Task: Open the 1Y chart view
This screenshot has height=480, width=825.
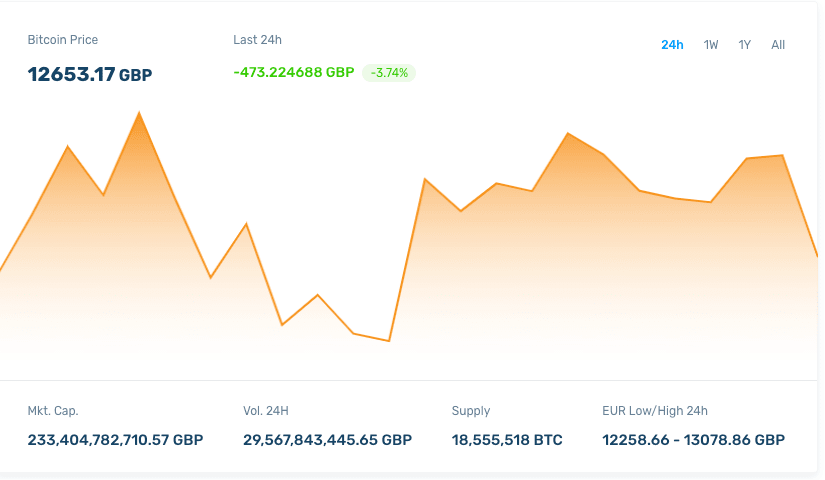Action: point(745,45)
